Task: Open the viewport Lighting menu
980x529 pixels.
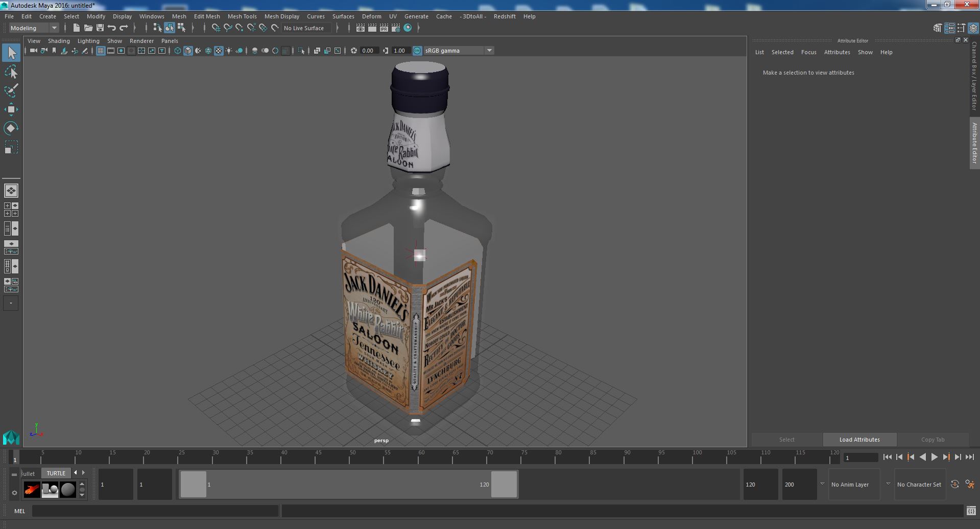Action: pos(88,41)
